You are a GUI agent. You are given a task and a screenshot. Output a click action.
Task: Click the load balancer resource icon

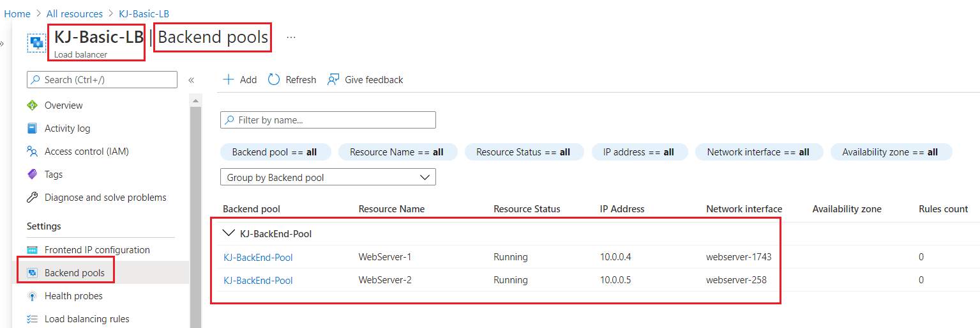point(36,43)
